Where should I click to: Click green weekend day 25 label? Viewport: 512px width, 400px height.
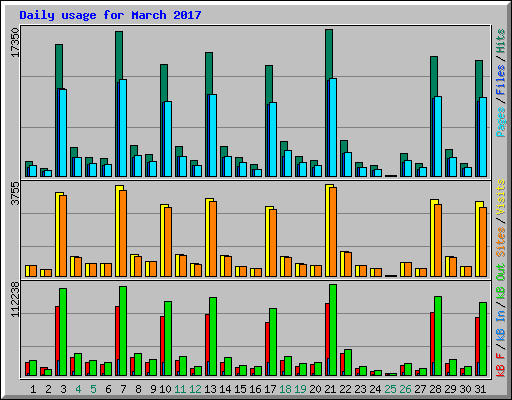click(391, 389)
